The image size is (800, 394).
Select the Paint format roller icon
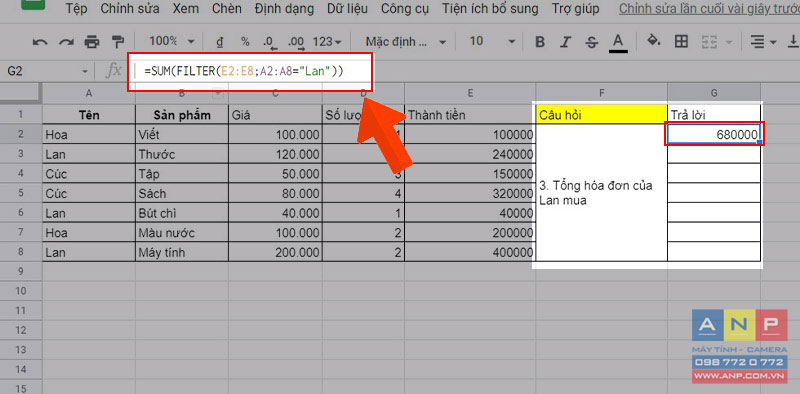[117, 41]
